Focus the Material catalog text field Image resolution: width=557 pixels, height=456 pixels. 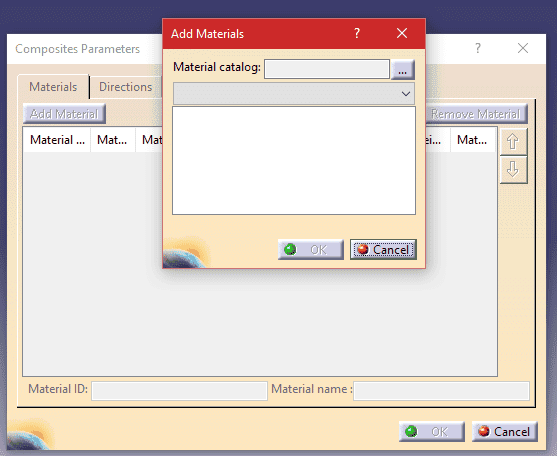[x=327, y=69]
